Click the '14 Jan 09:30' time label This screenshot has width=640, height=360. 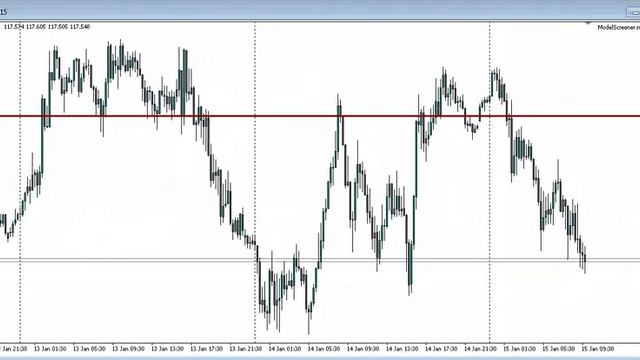363,349
